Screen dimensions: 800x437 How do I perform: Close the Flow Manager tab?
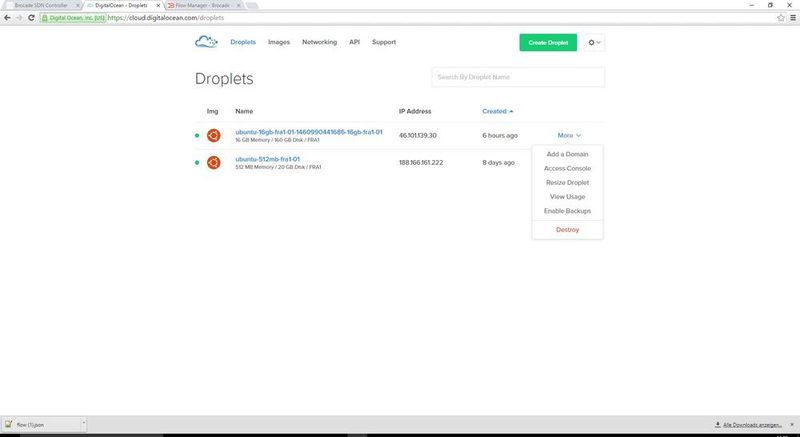238,5
